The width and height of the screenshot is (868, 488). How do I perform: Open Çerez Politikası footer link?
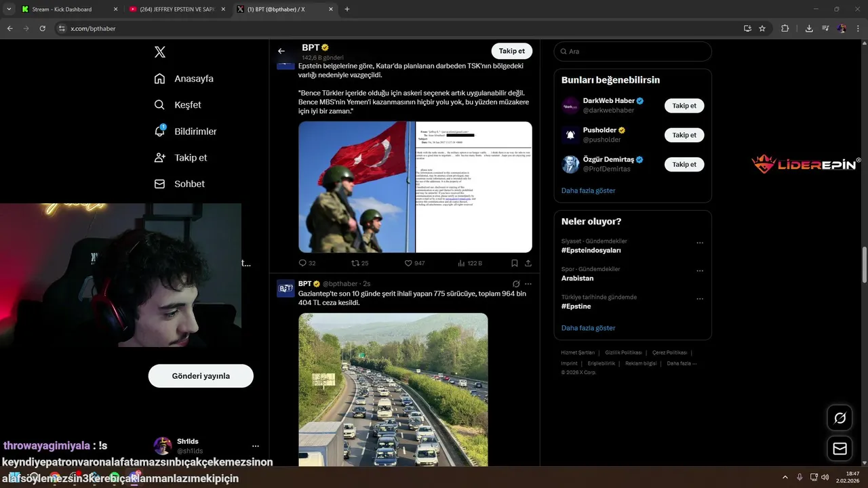[669, 352]
